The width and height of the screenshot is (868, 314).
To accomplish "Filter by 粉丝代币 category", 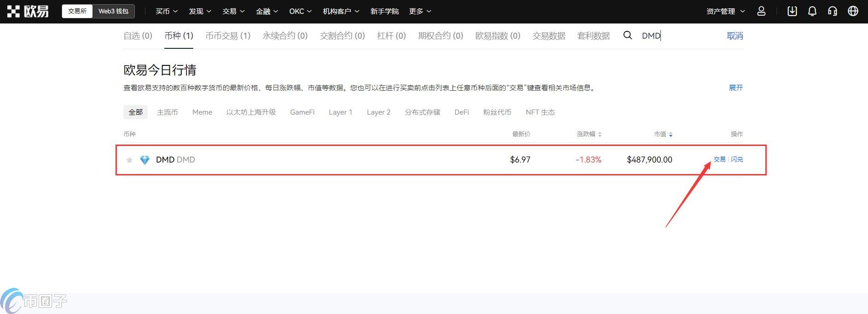I will pyautogui.click(x=497, y=112).
